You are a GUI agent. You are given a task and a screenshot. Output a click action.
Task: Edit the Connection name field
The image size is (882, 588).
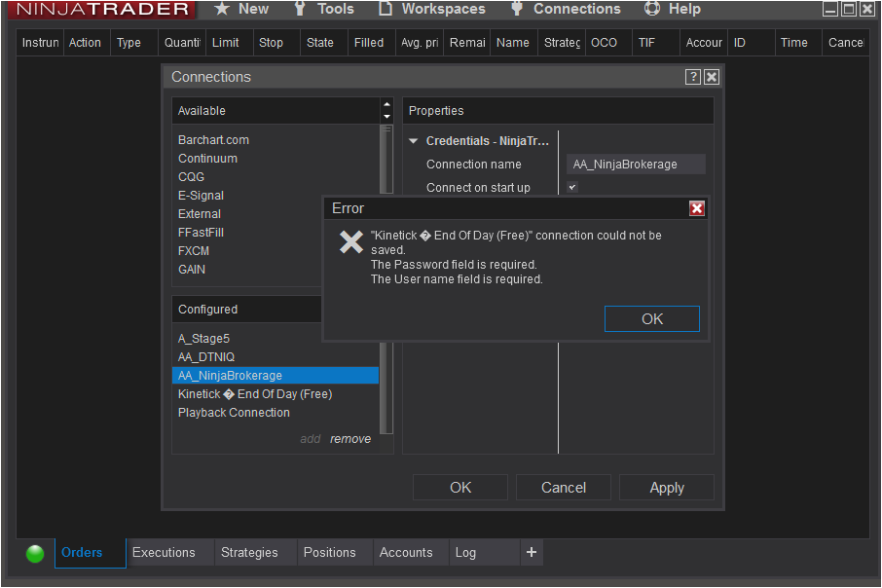(636, 165)
